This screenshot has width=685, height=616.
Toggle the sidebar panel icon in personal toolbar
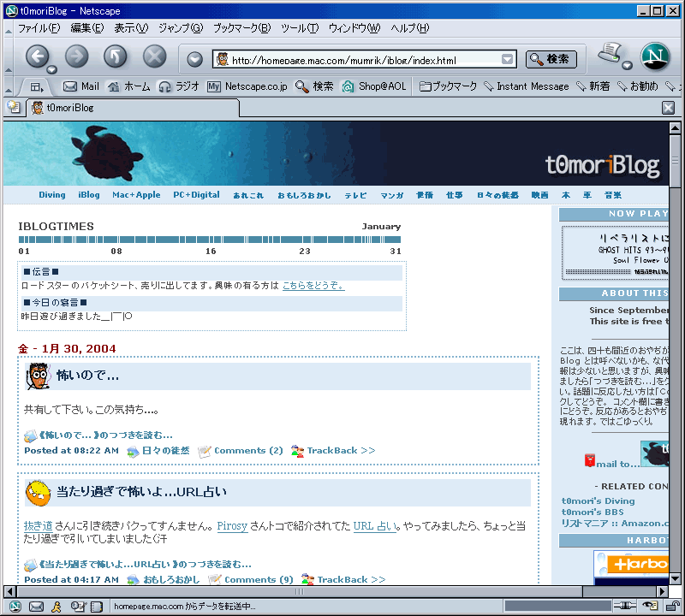[x=36, y=87]
